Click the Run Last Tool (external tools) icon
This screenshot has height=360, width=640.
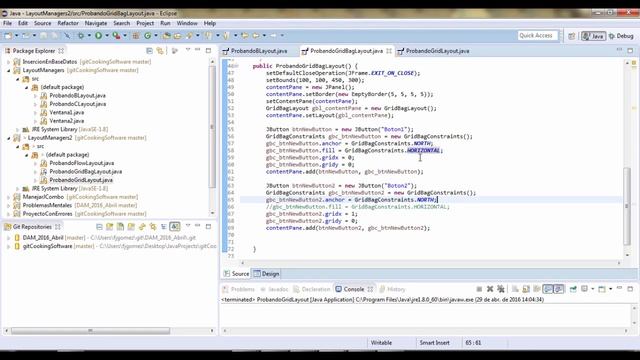tap(116, 36)
